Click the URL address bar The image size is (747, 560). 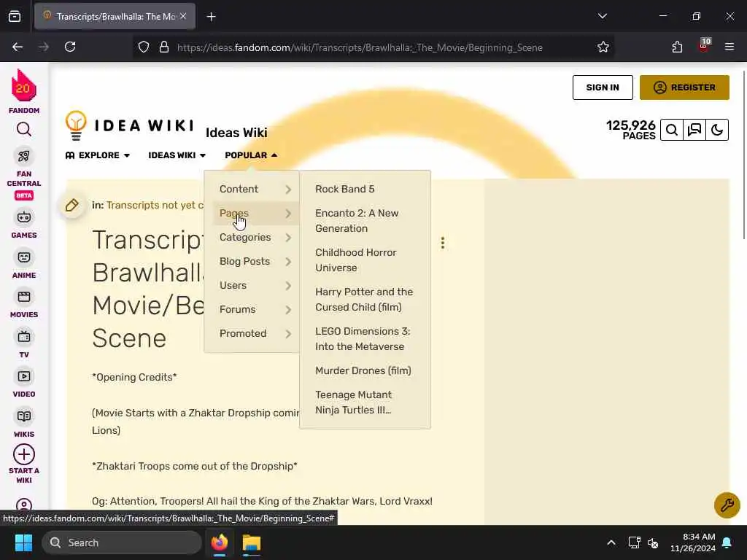[360, 47]
